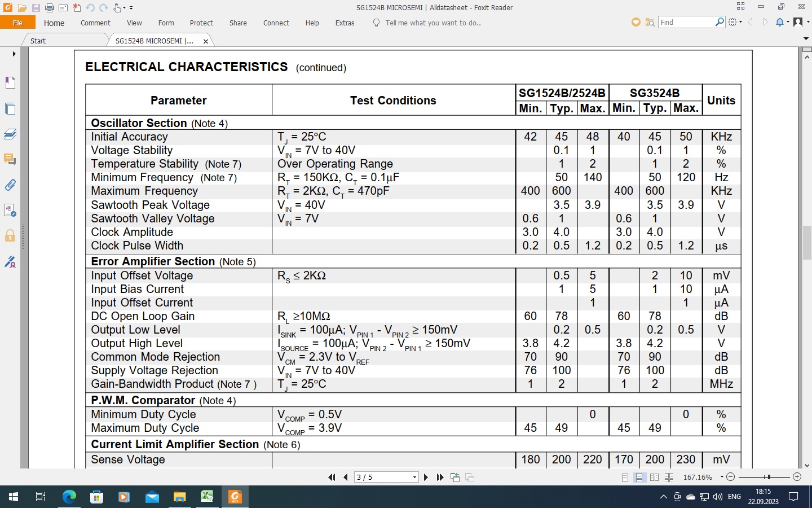Click the Undo arrow icon
812x508 pixels.
click(x=90, y=8)
